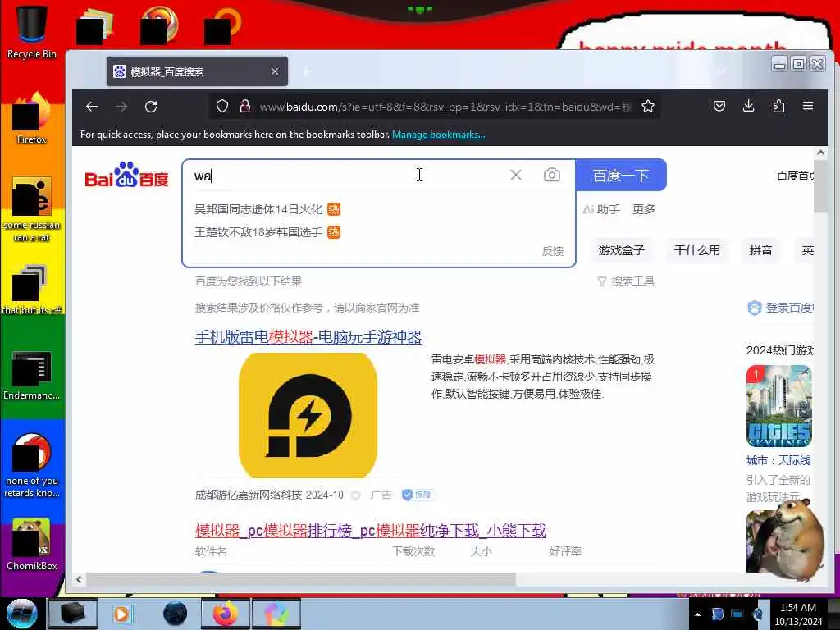Open the Cities Skylines game thumbnail

[779, 406]
